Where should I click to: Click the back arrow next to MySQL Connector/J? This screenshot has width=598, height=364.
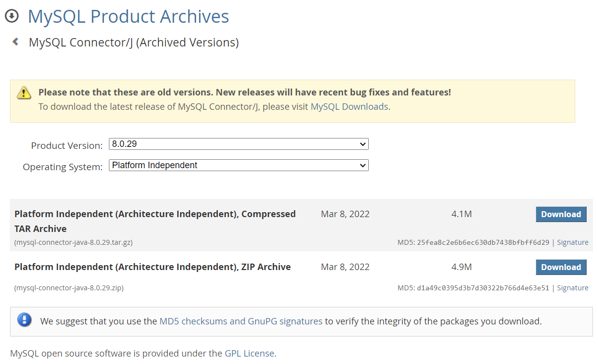coord(15,42)
